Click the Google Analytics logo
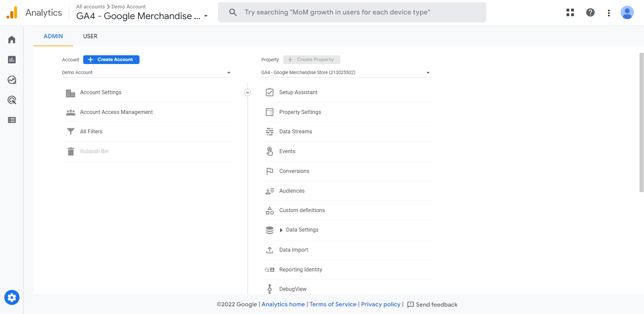This screenshot has width=644, height=314. pyautogui.click(x=12, y=13)
